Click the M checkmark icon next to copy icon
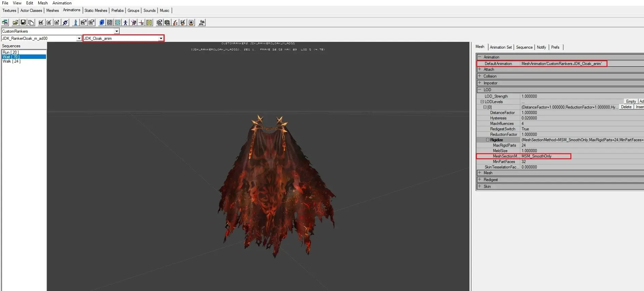Viewport: 644px width, 291px height. click(x=41, y=22)
